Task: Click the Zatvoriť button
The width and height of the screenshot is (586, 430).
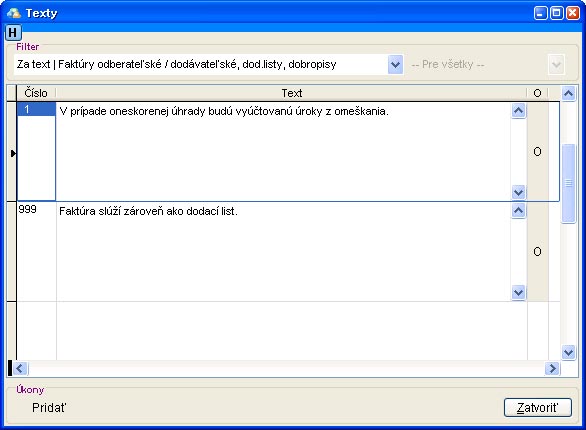Action: 538,408
